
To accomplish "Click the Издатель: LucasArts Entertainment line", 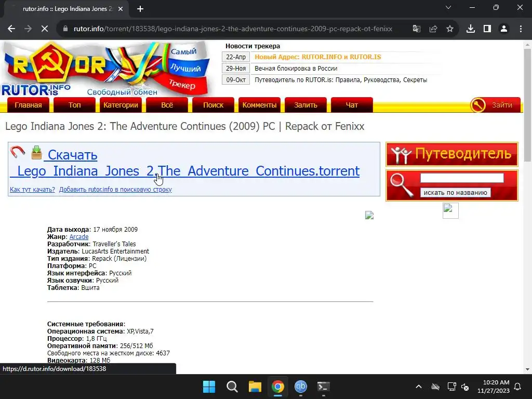I will [98, 251].
